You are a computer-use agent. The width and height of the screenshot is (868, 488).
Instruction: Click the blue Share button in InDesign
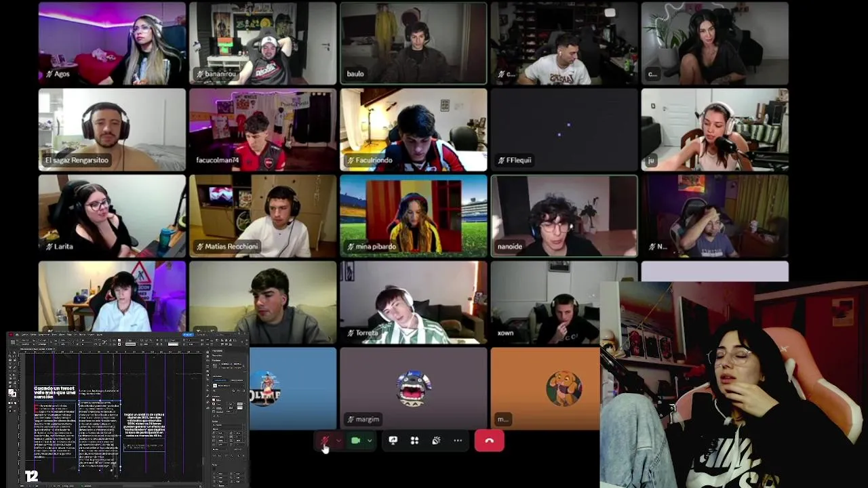[x=188, y=335]
